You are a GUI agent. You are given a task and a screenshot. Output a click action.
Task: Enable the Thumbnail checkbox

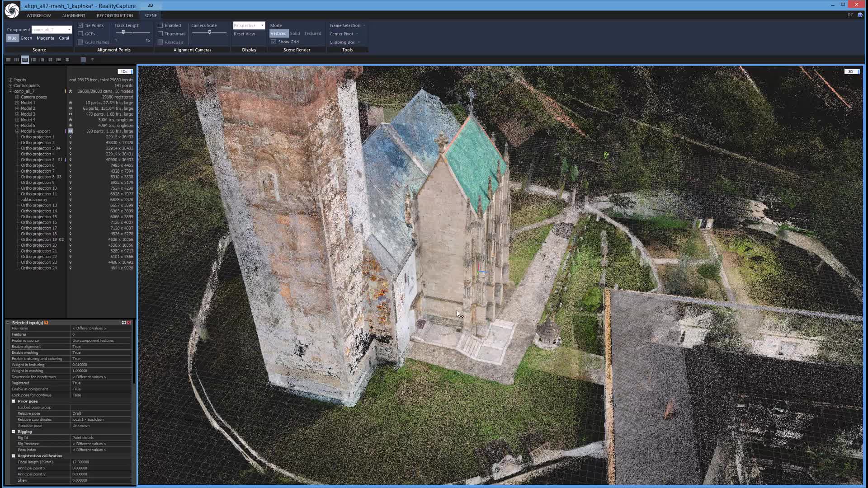coord(160,34)
